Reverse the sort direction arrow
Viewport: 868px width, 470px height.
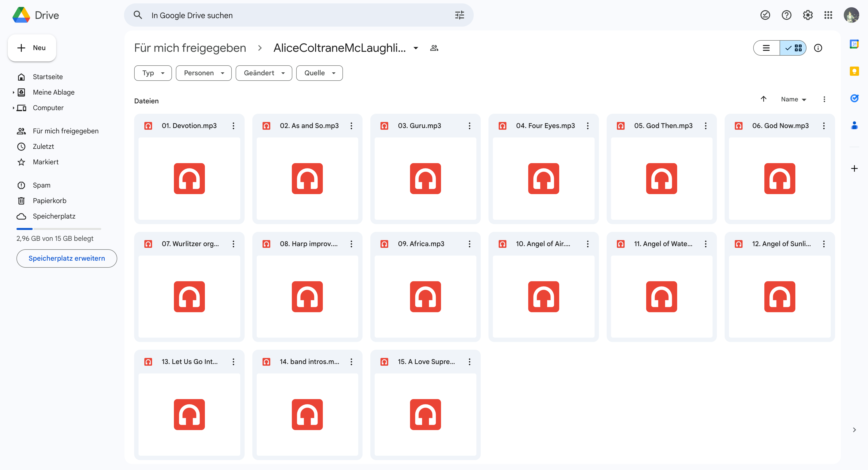pos(764,99)
